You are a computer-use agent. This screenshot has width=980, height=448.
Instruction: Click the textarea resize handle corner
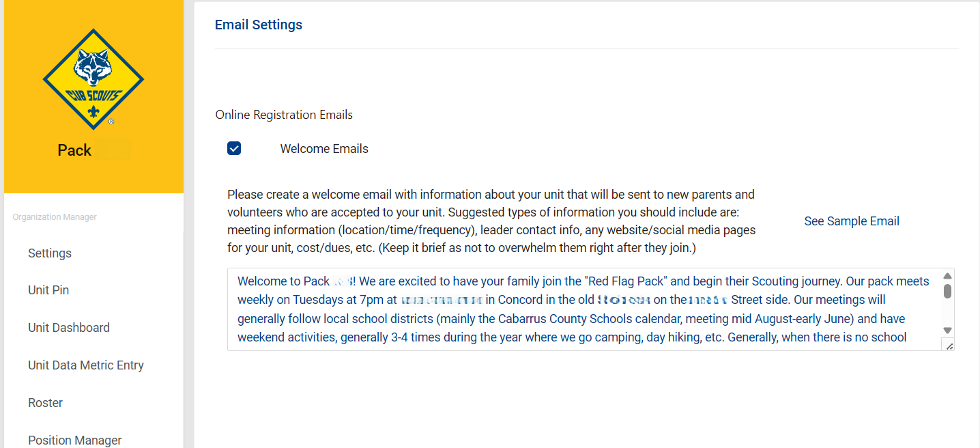tap(949, 346)
